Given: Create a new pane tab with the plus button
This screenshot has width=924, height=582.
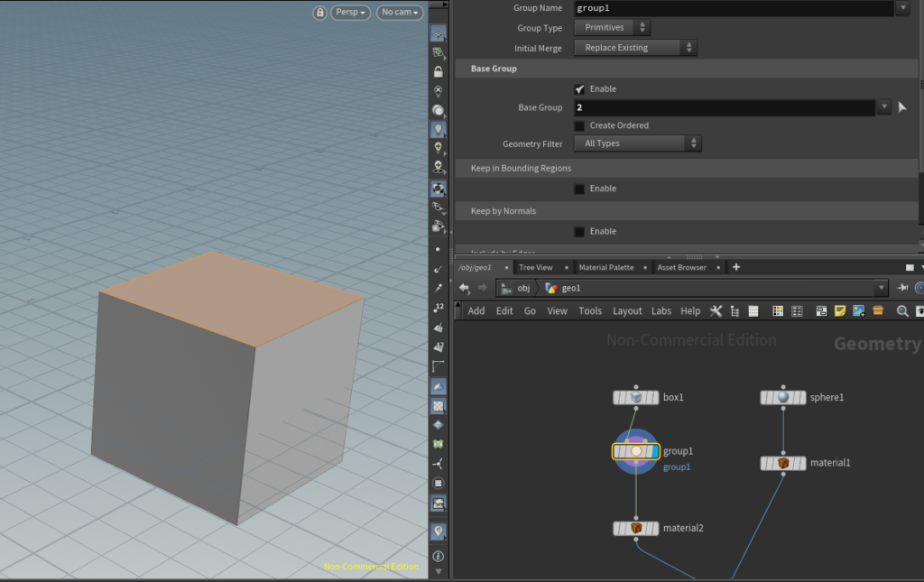Looking at the screenshot, I should [736, 267].
